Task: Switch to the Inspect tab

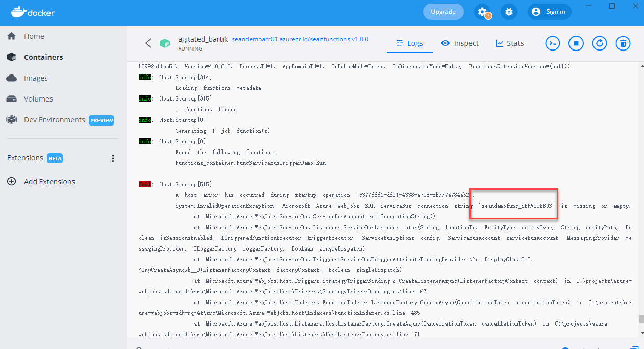Action: click(x=460, y=43)
